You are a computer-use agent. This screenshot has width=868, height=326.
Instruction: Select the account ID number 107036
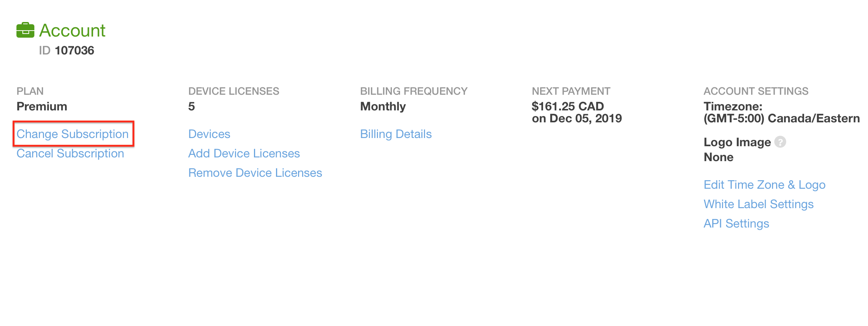pyautogui.click(x=74, y=50)
